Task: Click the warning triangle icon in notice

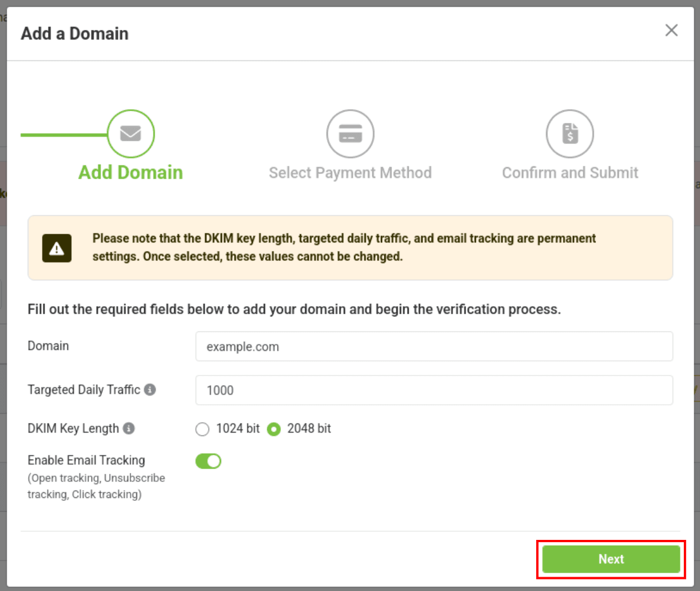Action: pos(57,248)
